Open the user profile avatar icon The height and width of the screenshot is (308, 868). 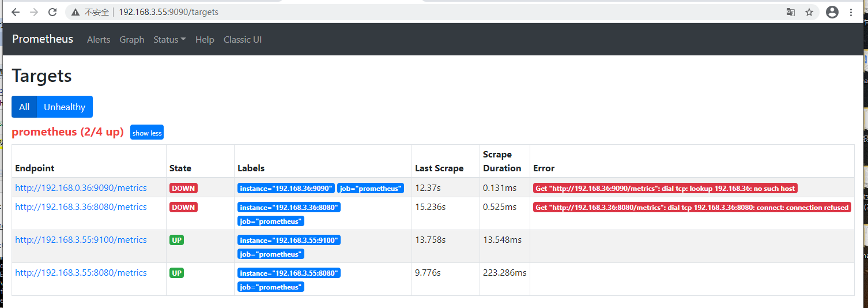click(832, 12)
